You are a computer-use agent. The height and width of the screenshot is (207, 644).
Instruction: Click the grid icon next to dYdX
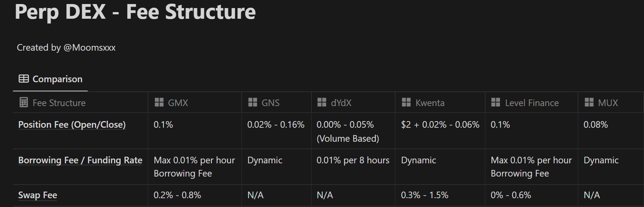click(x=322, y=102)
